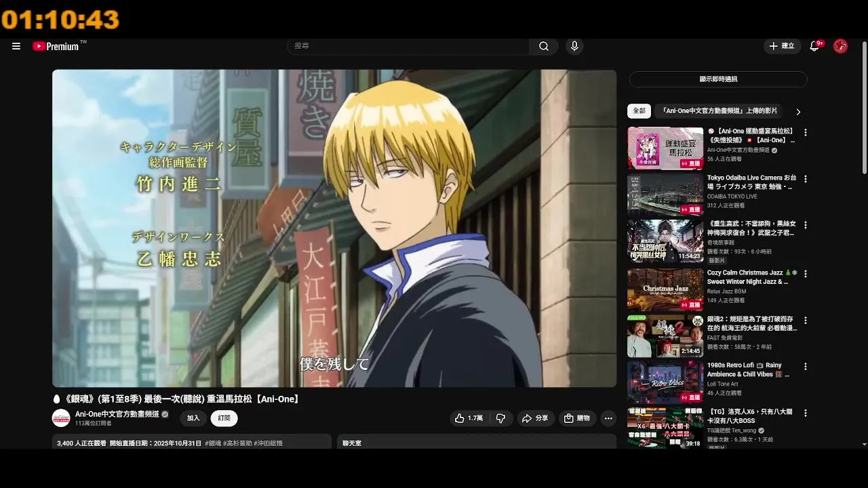
Task: Select the 全部 filter chip
Action: point(639,110)
